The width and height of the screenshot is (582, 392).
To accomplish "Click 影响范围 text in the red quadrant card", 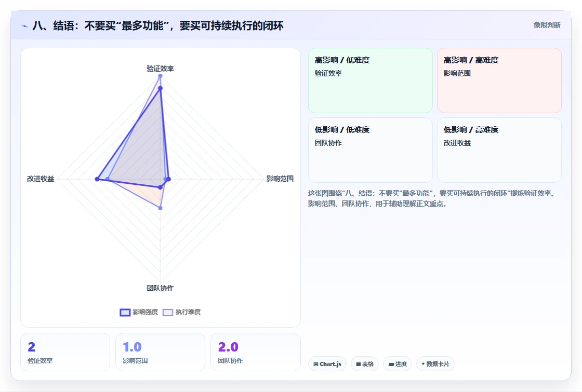I will point(457,73).
